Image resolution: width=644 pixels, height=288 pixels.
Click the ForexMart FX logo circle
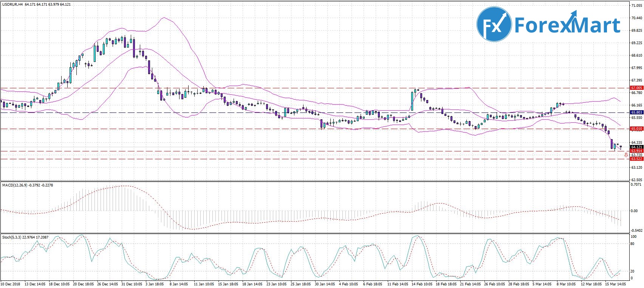(494, 25)
